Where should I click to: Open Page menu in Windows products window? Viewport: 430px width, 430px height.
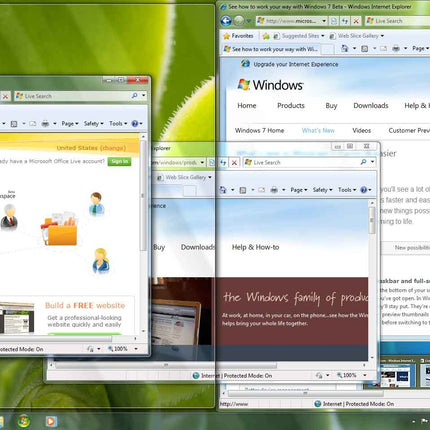tap(299, 190)
